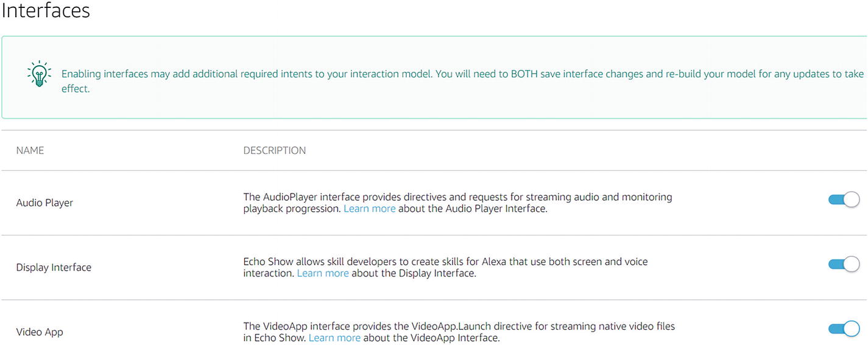Select the Audio Player row name
The image size is (868, 345).
(x=44, y=203)
